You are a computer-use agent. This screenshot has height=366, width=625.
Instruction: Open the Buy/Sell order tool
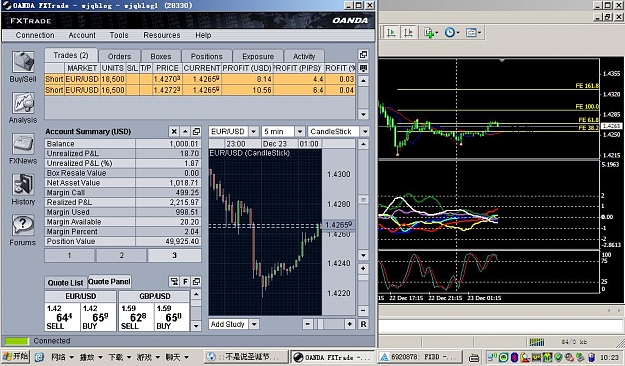[23, 67]
